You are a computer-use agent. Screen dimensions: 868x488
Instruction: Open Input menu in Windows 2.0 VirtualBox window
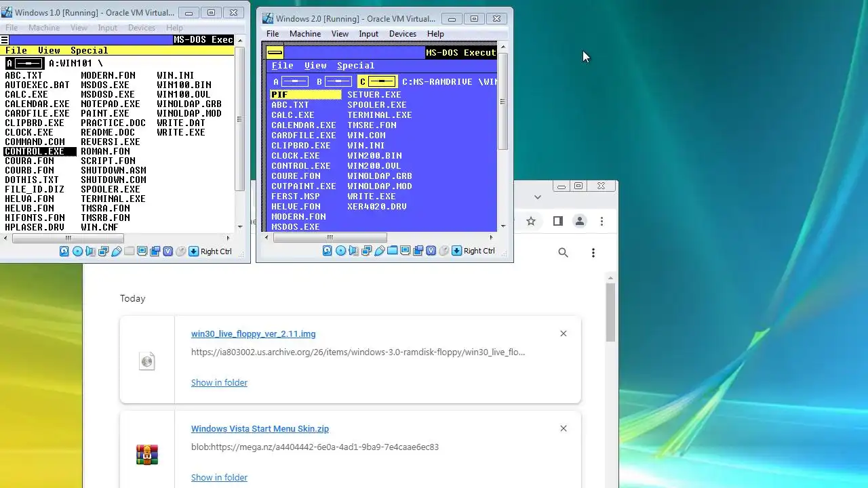point(368,34)
